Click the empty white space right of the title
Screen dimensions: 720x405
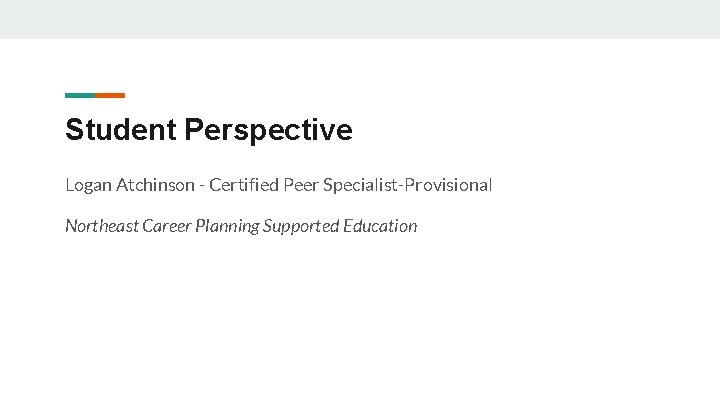coord(550,130)
